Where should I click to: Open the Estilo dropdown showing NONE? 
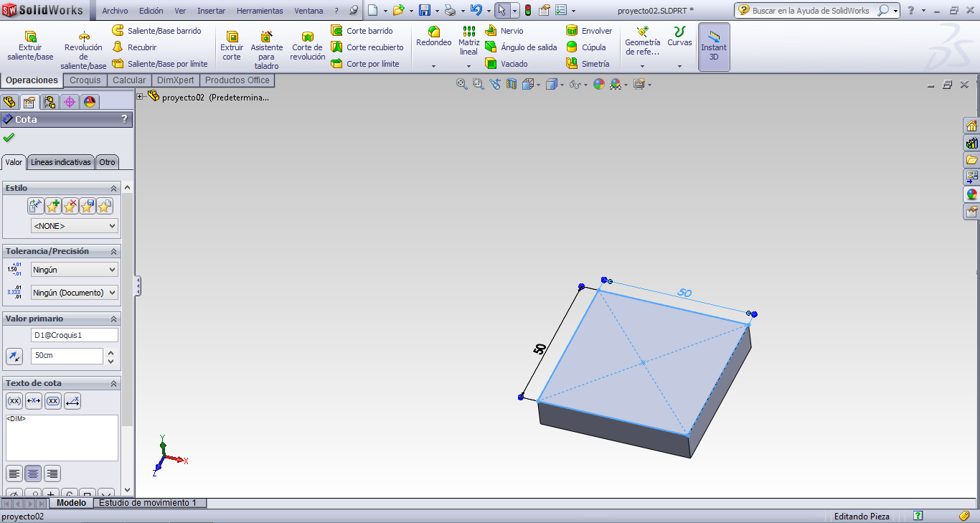point(74,225)
